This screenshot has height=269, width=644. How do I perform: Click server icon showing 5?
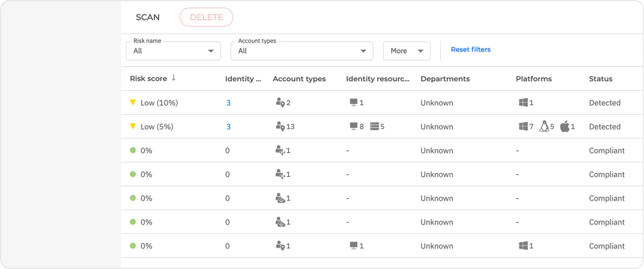(374, 126)
